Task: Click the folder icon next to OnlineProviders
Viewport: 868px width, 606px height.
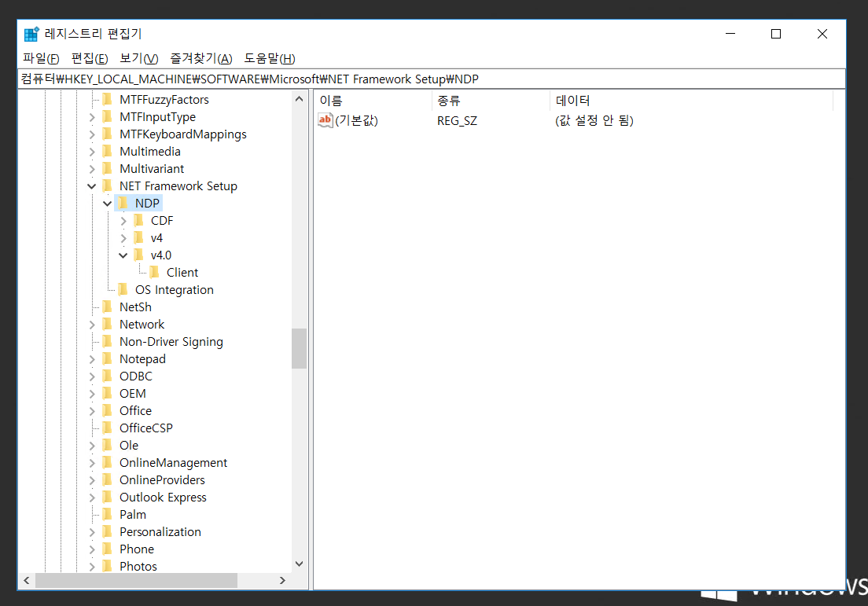Action: 108,479
